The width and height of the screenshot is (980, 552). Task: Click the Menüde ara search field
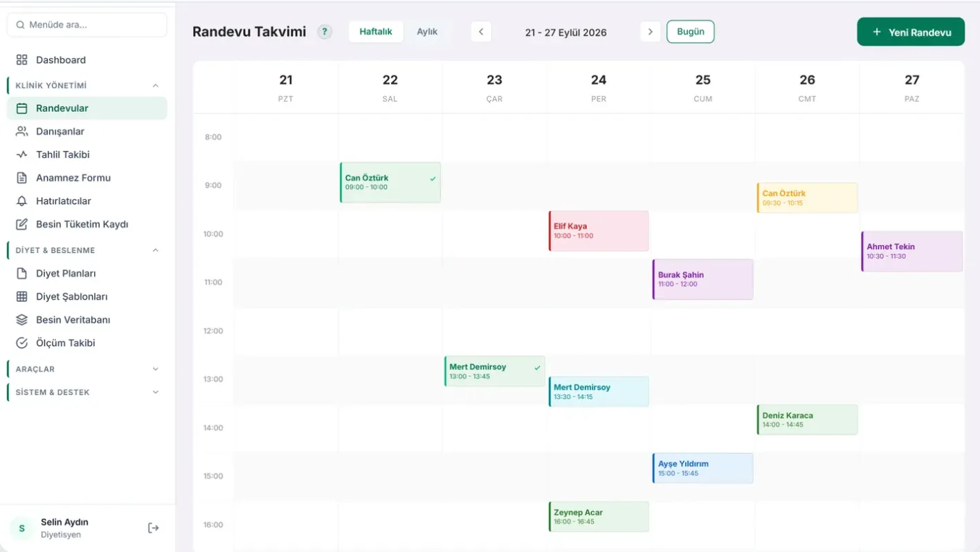pyautogui.click(x=87, y=25)
